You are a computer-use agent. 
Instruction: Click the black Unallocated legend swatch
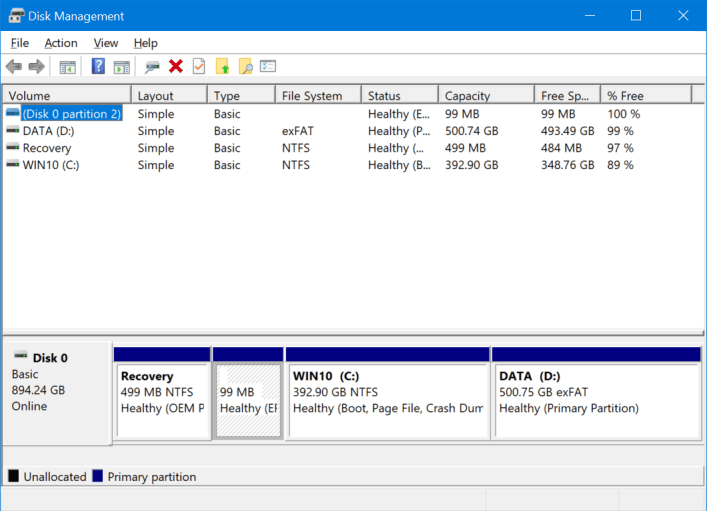[x=14, y=476]
